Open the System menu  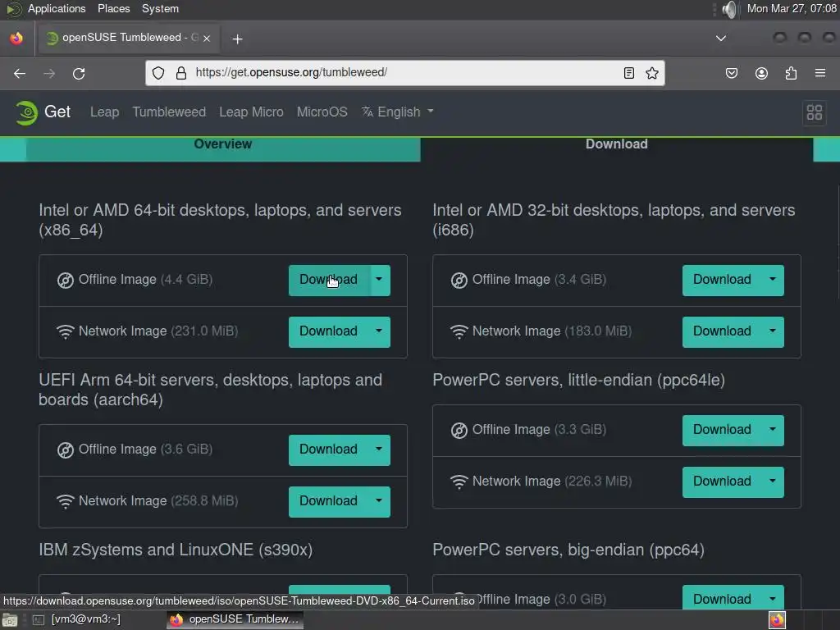pyautogui.click(x=160, y=8)
